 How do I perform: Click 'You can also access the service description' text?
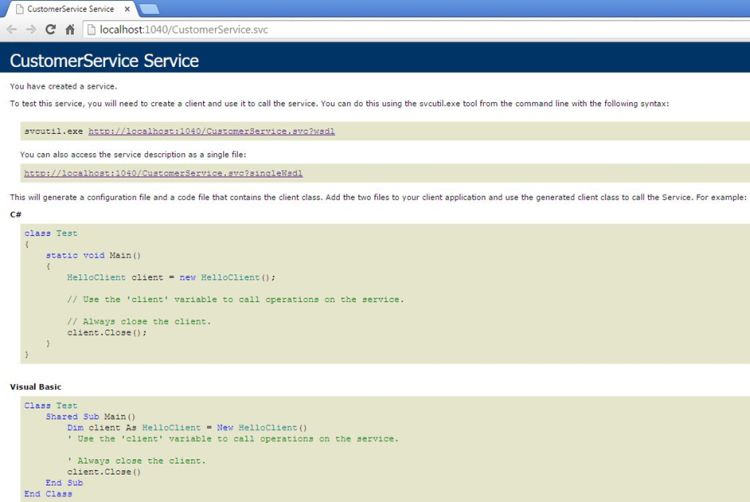133,154
